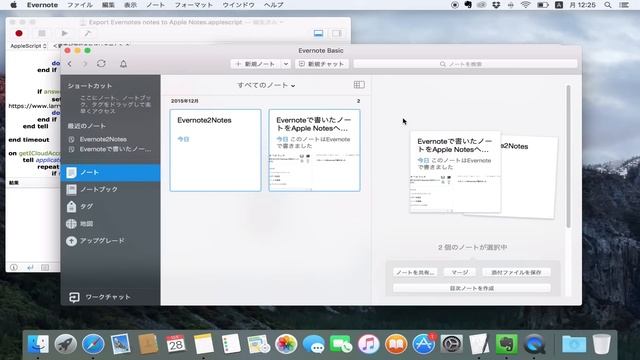
Task: Open the Wi-Fi status menu
Action: point(526,5)
